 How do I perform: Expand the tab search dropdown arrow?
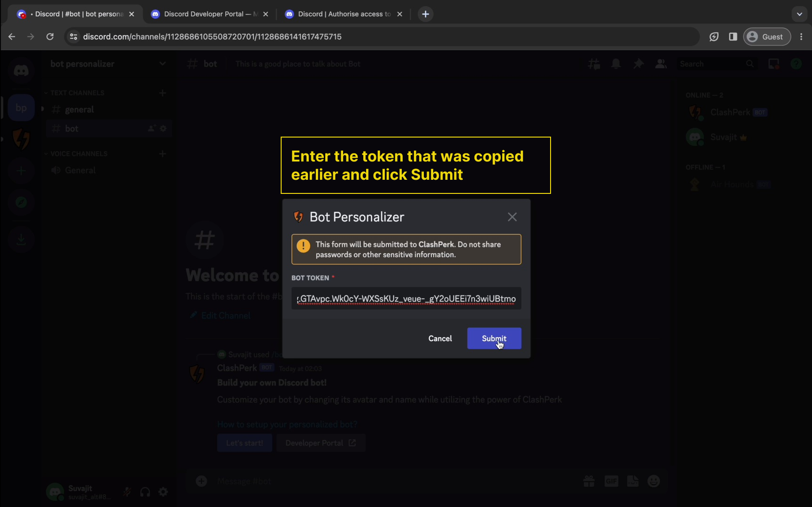pos(799,14)
